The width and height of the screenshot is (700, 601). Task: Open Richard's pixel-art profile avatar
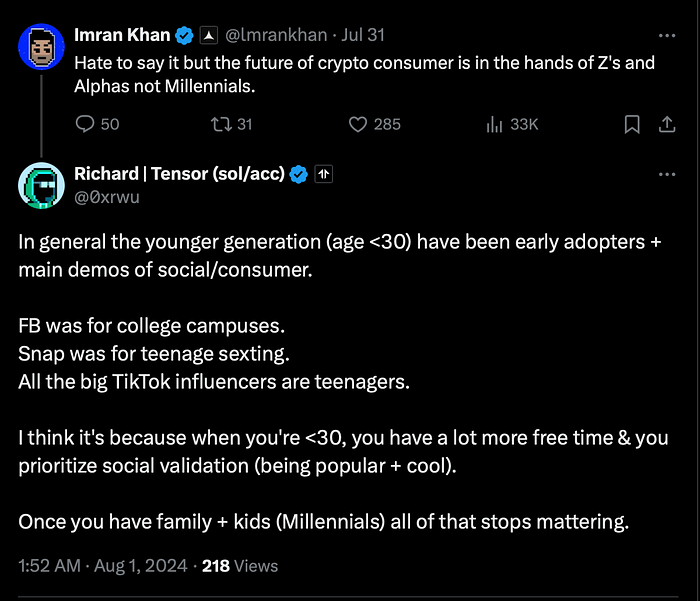point(41,186)
